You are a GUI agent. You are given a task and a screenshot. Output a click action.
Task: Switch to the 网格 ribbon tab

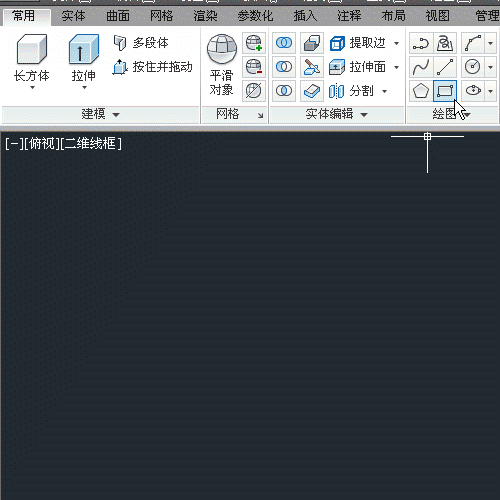pyautogui.click(x=162, y=16)
